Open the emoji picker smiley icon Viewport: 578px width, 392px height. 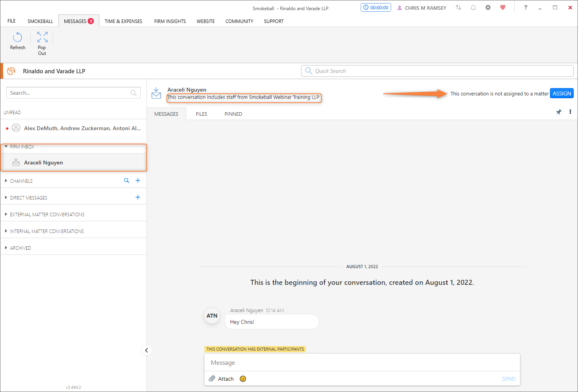(243, 379)
